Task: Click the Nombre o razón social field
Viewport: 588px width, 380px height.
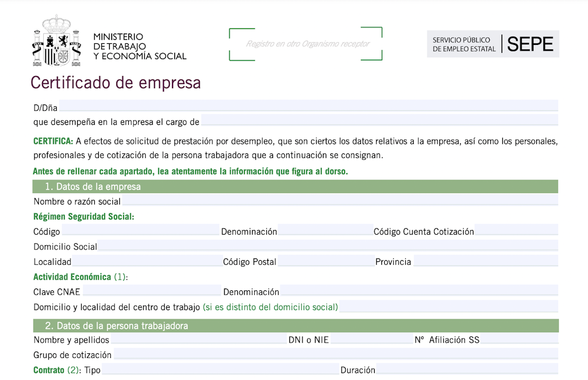Action: [340, 199]
